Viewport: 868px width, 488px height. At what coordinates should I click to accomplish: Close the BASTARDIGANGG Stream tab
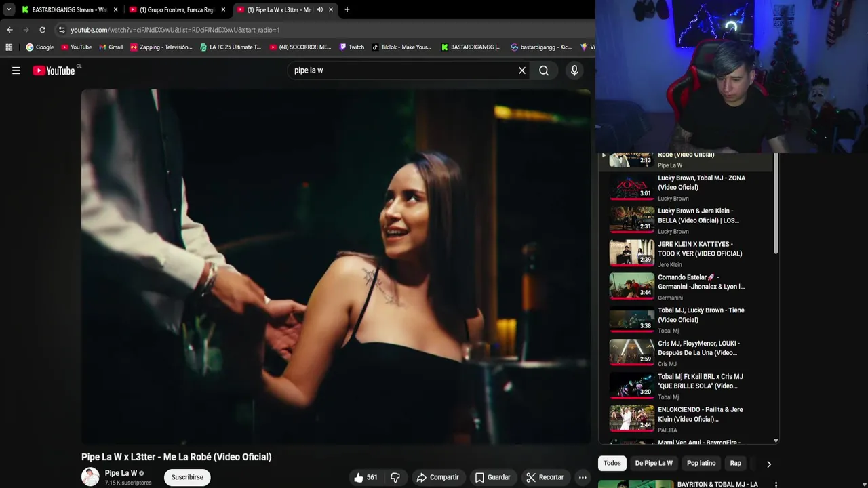(116, 9)
